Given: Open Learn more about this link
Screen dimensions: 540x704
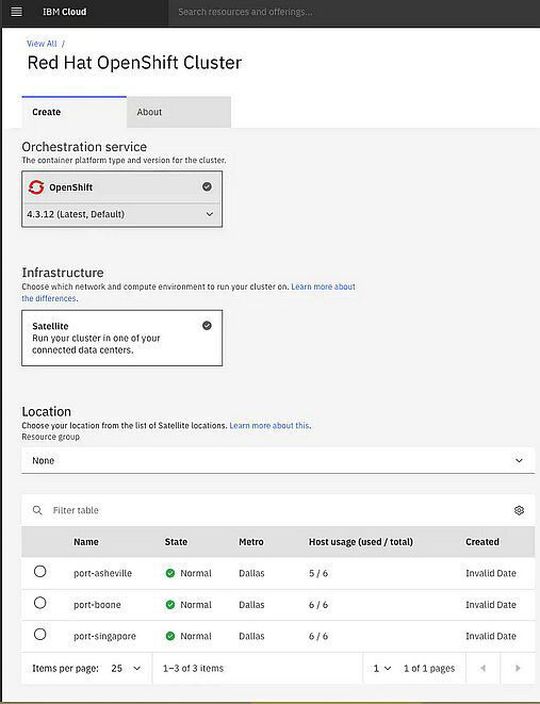Looking at the screenshot, I should pyautogui.click(x=269, y=425).
